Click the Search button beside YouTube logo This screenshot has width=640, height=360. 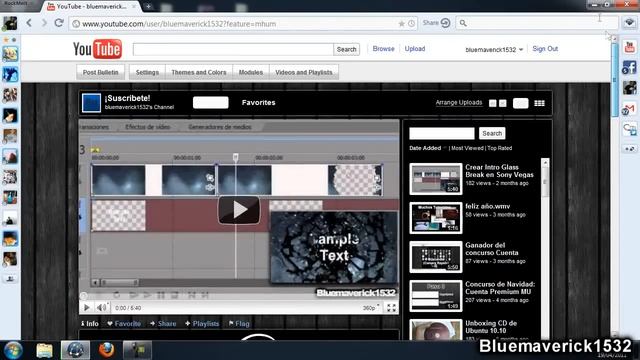(x=347, y=49)
